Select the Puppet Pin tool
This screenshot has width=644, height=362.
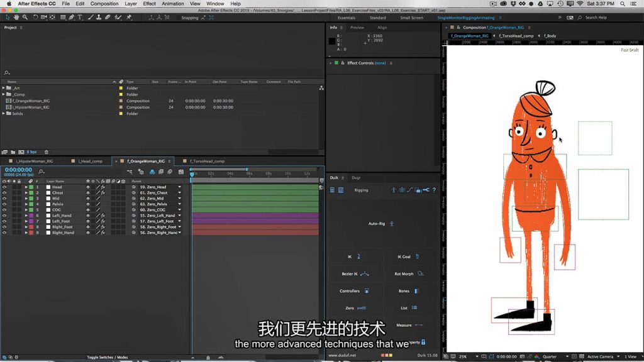[x=129, y=18]
